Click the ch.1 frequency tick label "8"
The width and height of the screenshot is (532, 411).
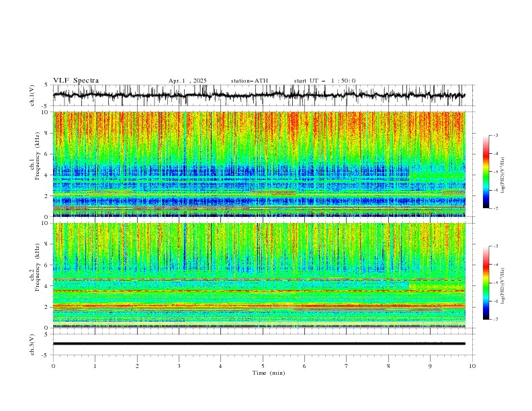(x=47, y=133)
